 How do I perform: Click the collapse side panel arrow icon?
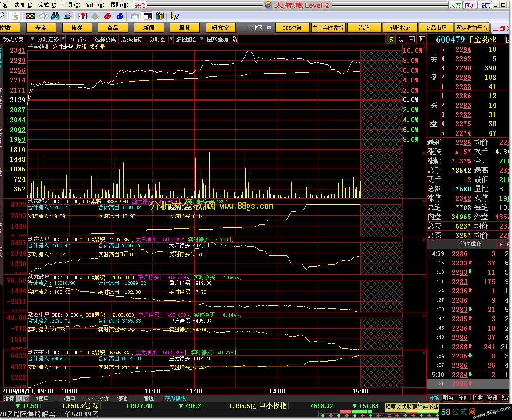tap(422, 39)
